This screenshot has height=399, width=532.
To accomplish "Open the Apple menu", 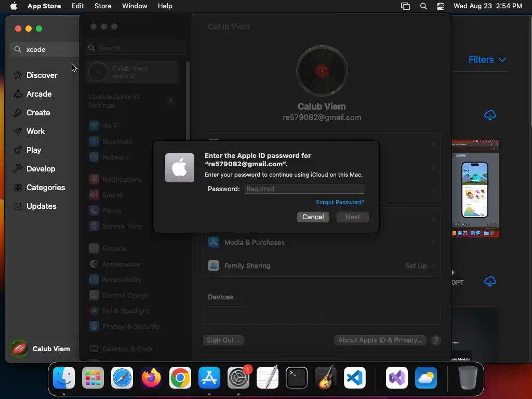I will tap(14, 6).
